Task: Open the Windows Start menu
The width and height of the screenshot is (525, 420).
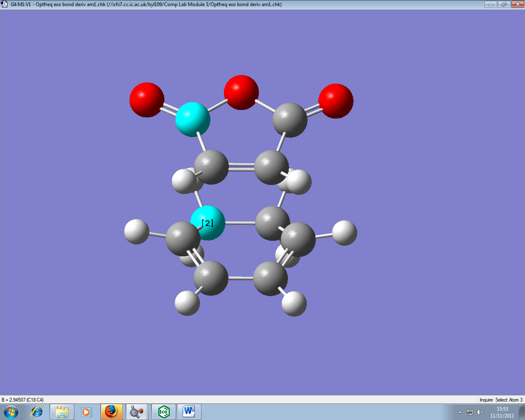Action: [11, 411]
